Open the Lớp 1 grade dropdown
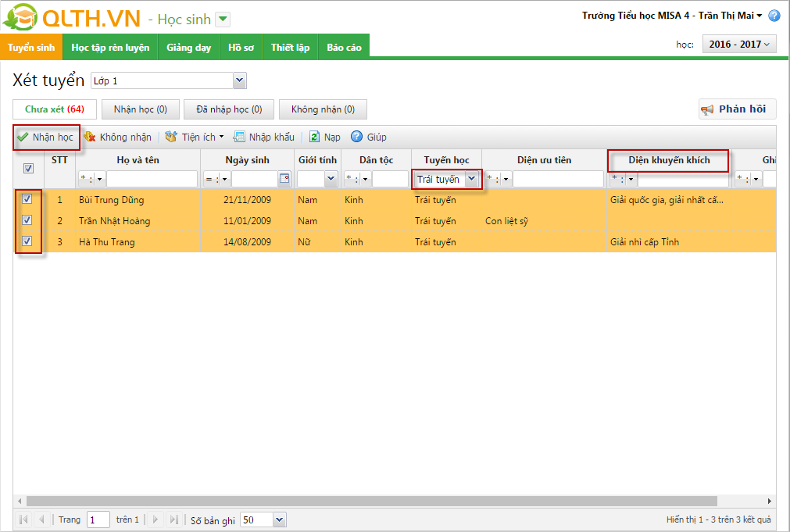The width and height of the screenshot is (790, 532). [x=239, y=80]
